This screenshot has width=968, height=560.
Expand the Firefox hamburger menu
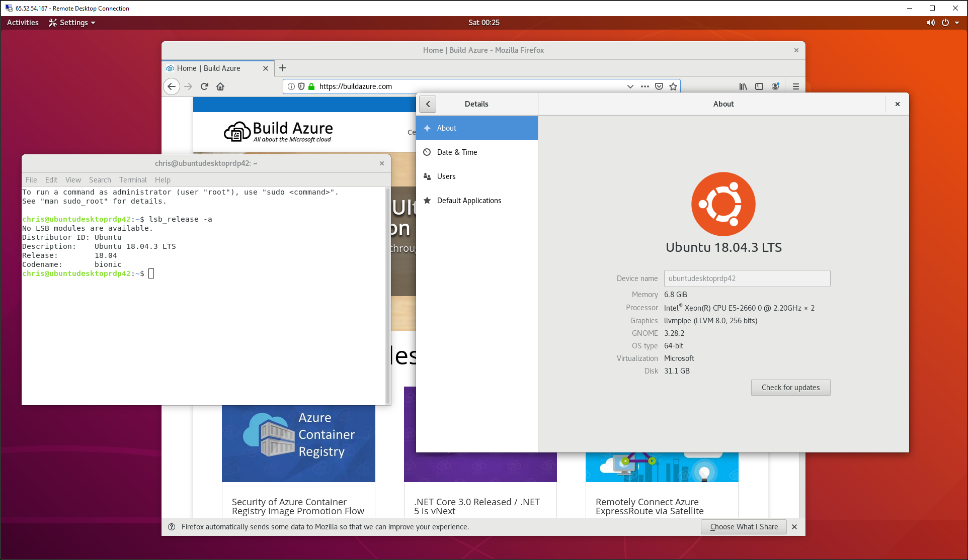click(x=795, y=85)
